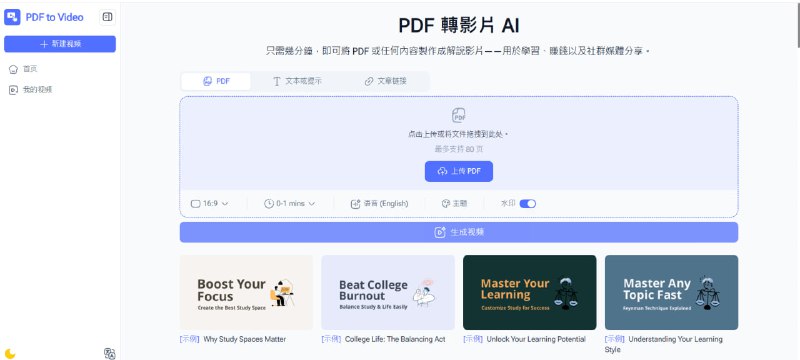Click "Why Study Spaces Matter" caption

[x=245, y=339]
